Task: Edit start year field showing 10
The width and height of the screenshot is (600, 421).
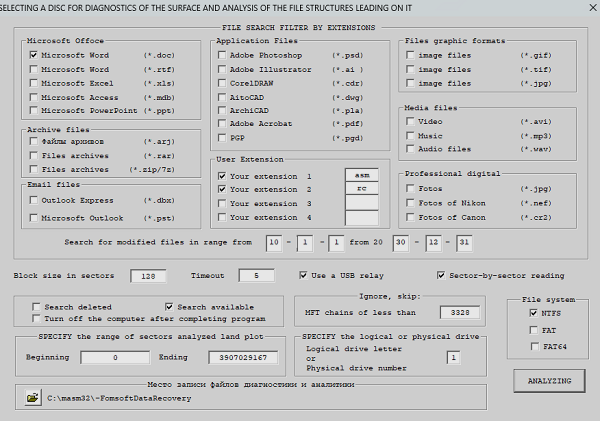Action: pos(274,242)
